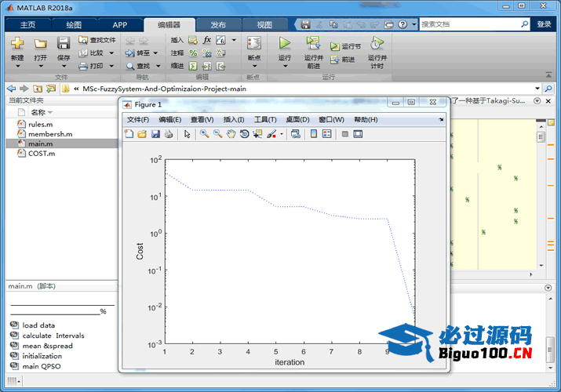
Task: Select the Zoom Out tool in Figure toolbar
Action: click(x=218, y=134)
